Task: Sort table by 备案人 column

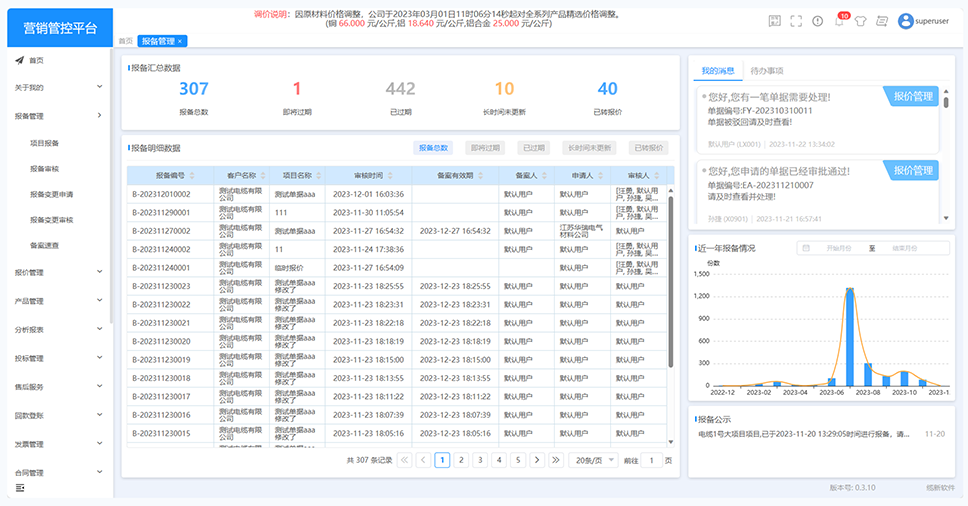Action: pyautogui.click(x=544, y=176)
